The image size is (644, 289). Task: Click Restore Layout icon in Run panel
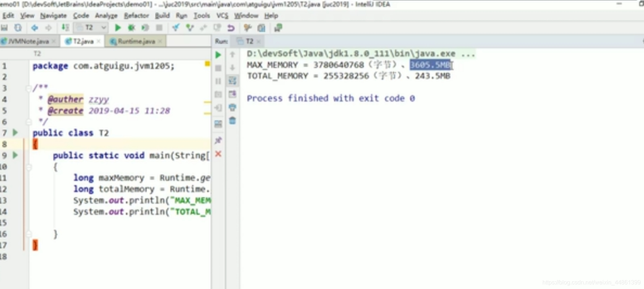click(x=218, y=124)
